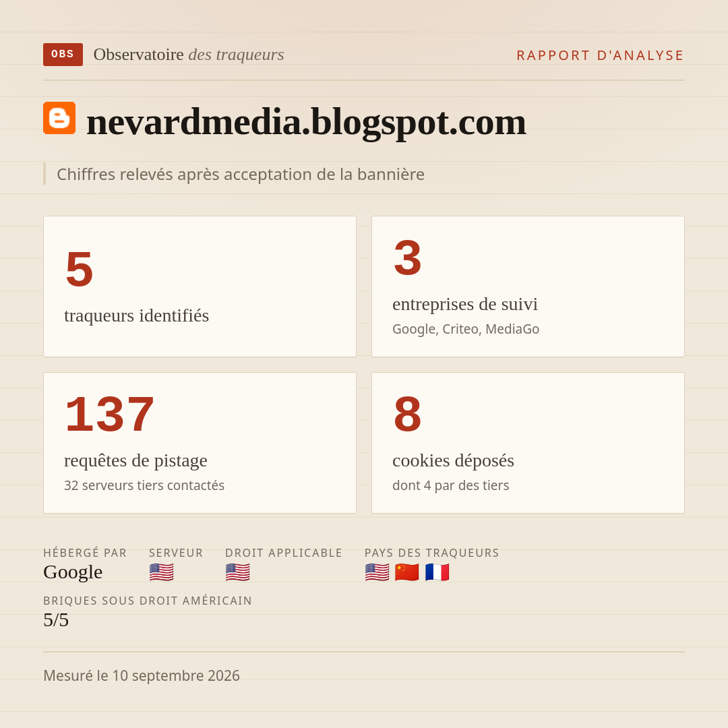Click 'Google, Criteo, MediaGo' company list

[x=466, y=329]
